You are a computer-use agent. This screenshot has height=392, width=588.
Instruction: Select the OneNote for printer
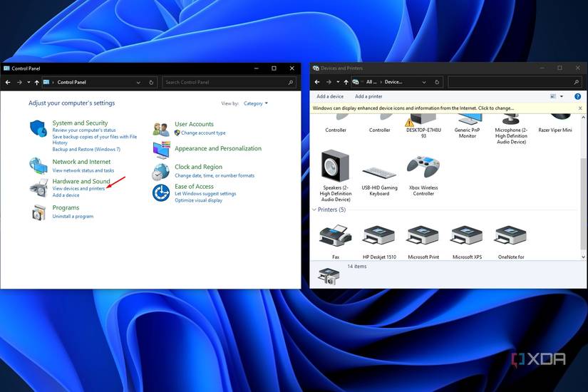[511, 242]
